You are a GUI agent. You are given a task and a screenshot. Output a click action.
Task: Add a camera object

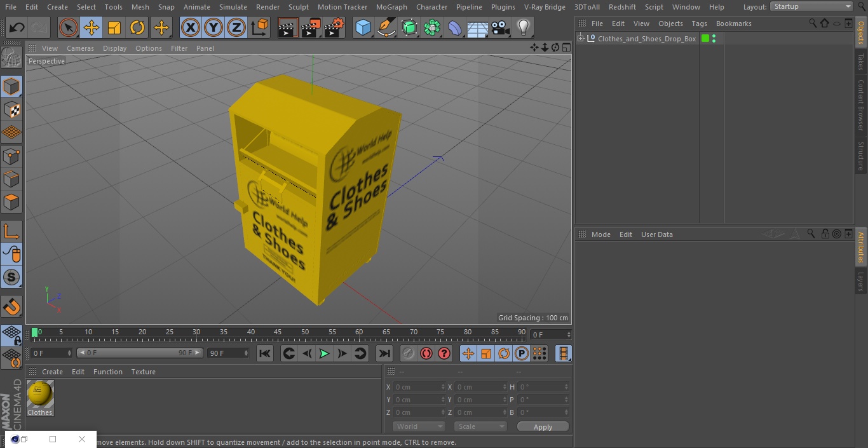501,27
